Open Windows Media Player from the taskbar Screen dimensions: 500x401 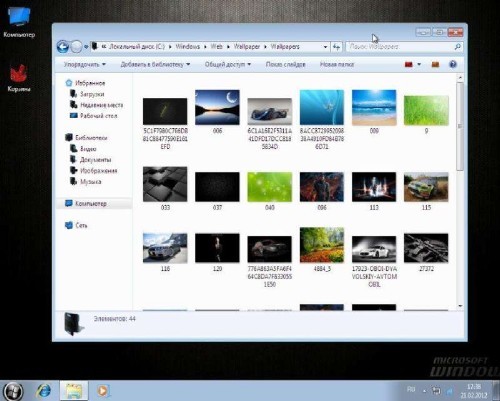point(103,391)
